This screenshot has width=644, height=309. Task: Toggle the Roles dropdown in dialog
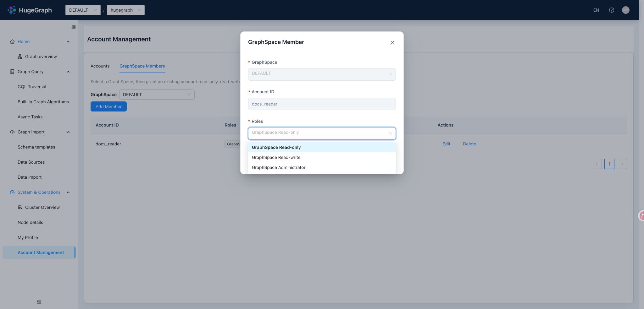pyautogui.click(x=322, y=133)
